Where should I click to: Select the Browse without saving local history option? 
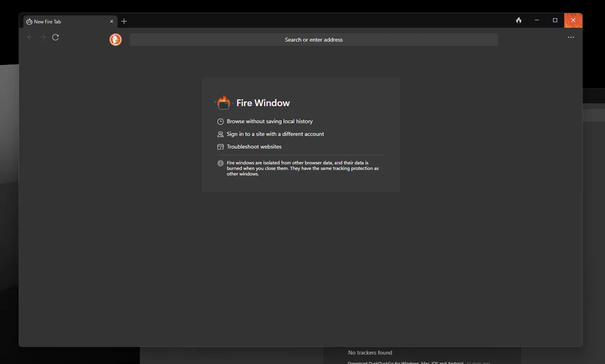(269, 121)
